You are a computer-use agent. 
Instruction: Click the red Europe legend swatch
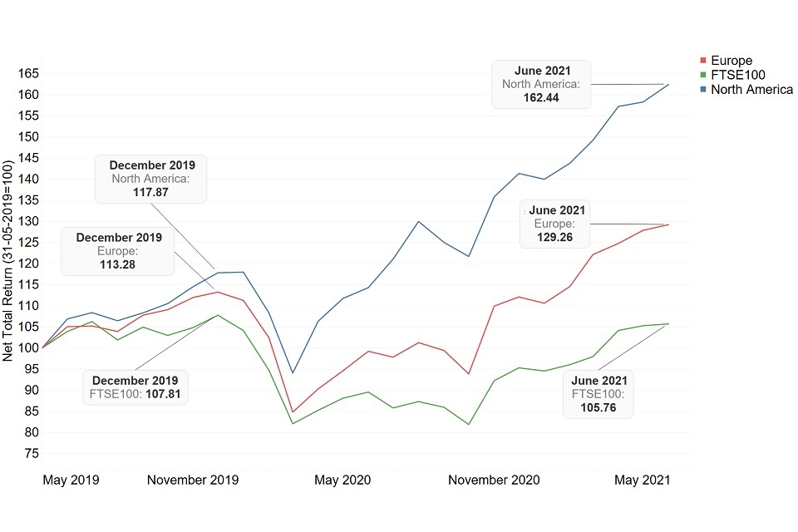pos(704,61)
